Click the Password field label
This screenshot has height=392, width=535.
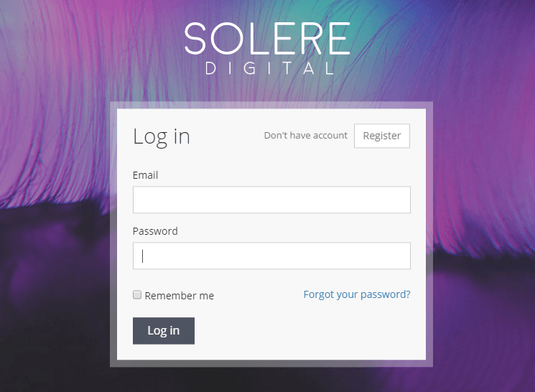tap(155, 231)
